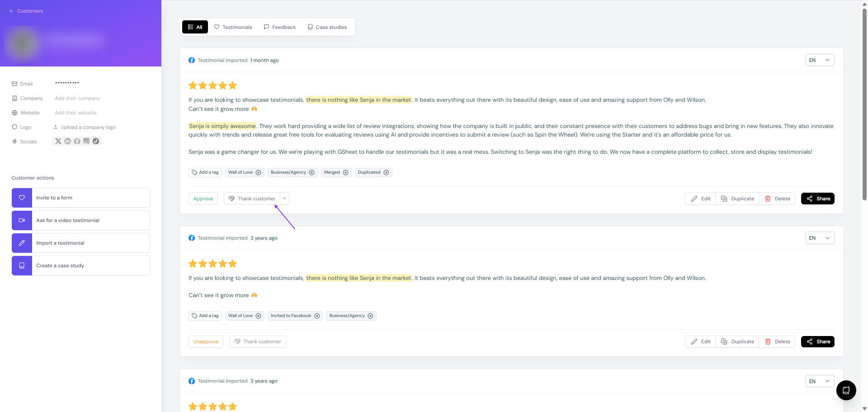Open the Facebook social icon under Socials
The image size is (868, 412).
tap(77, 141)
